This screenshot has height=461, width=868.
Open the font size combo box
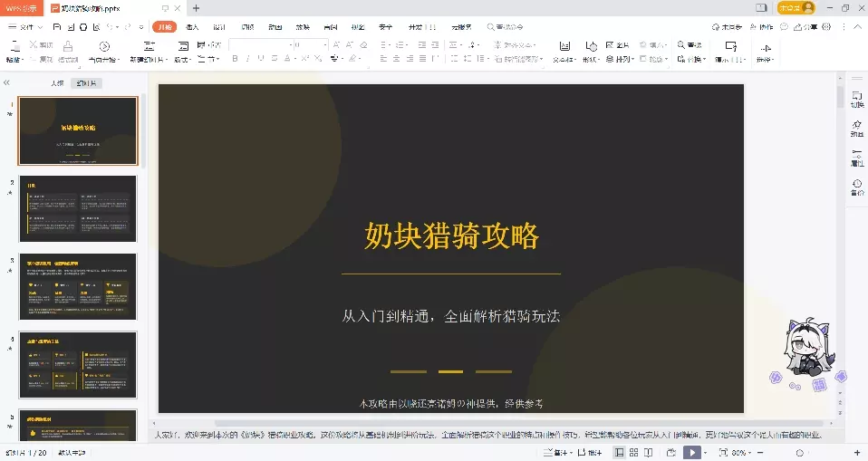[311, 44]
